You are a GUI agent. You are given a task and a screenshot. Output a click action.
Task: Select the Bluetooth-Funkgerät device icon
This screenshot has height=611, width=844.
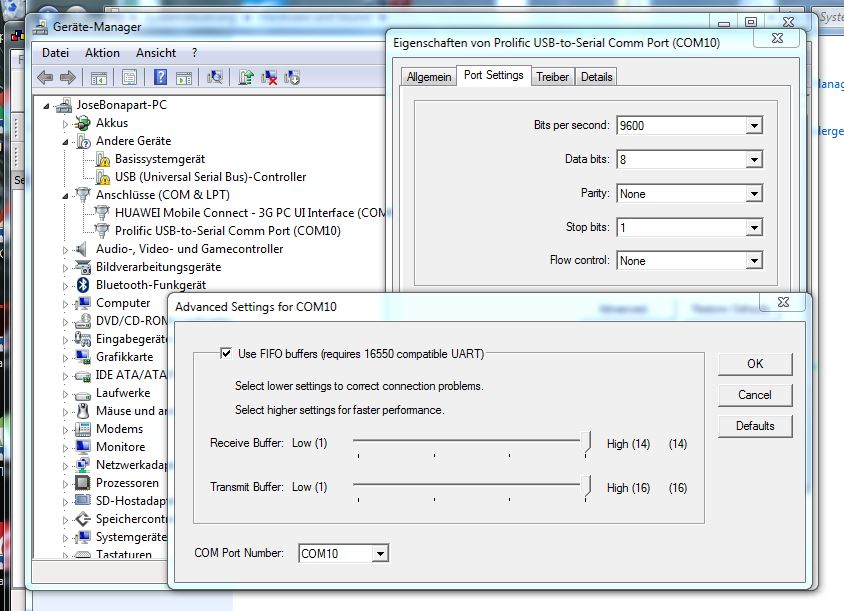[x=84, y=285]
